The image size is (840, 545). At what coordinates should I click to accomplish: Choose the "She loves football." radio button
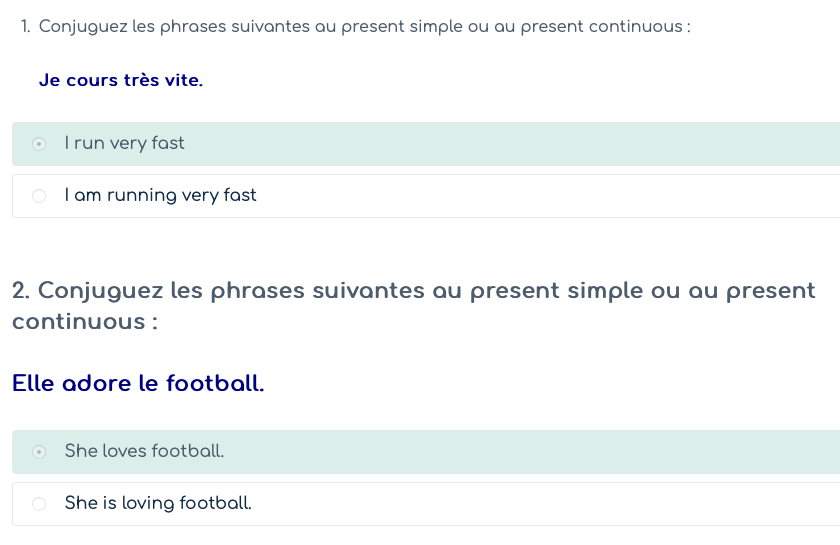[39, 452]
